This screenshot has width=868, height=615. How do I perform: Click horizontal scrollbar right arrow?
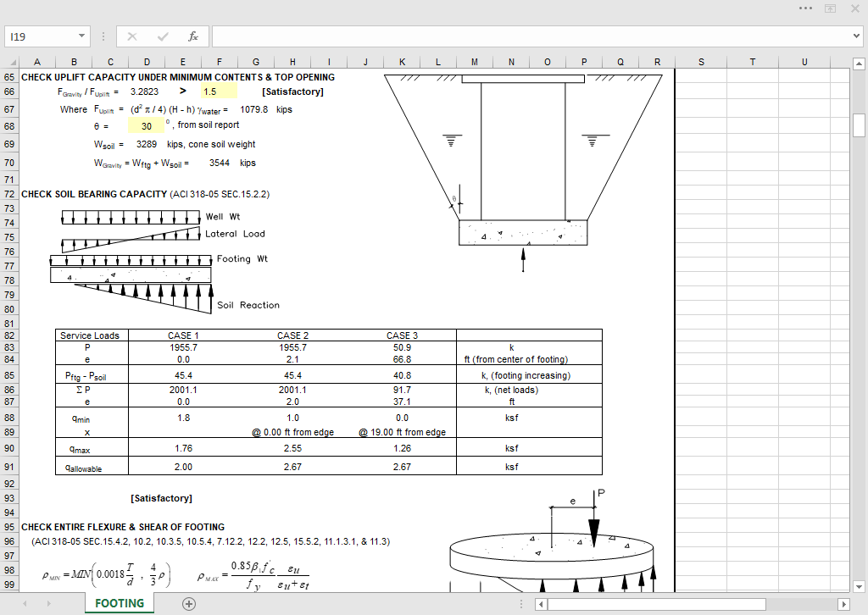tap(843, 605)
